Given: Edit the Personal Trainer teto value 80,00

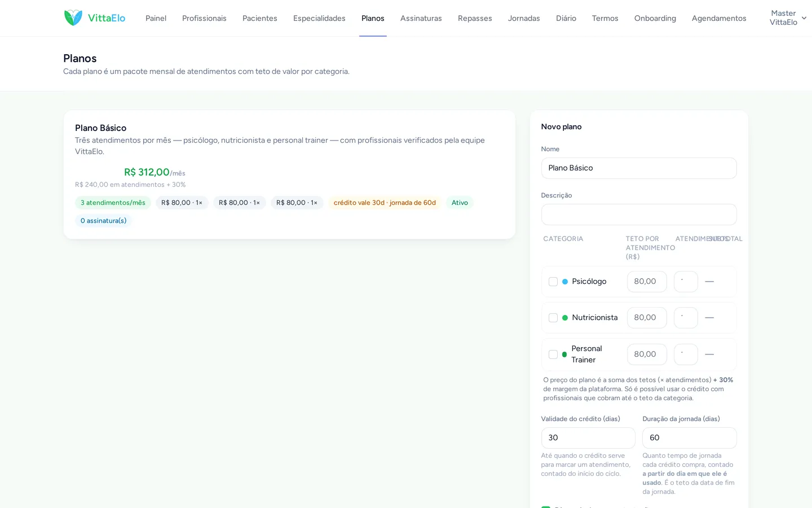Looking at the screenshot, I should 647,354.
